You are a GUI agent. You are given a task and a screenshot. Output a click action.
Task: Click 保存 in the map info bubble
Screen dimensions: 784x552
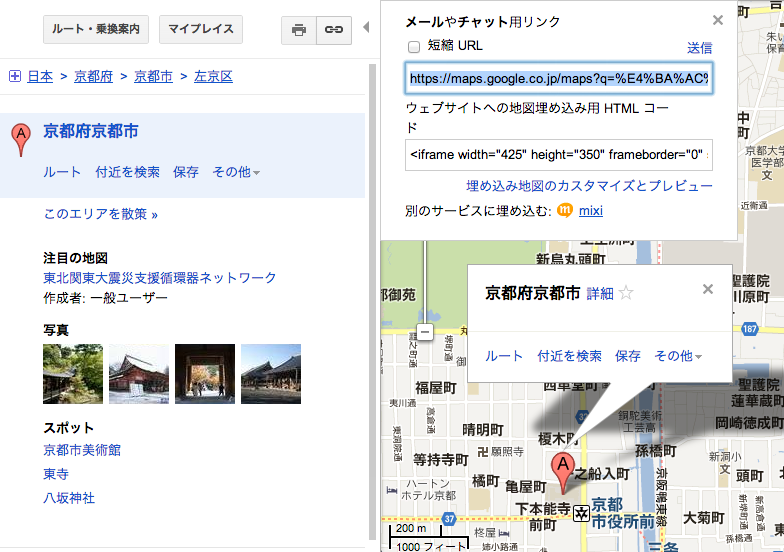coord(628,356)
